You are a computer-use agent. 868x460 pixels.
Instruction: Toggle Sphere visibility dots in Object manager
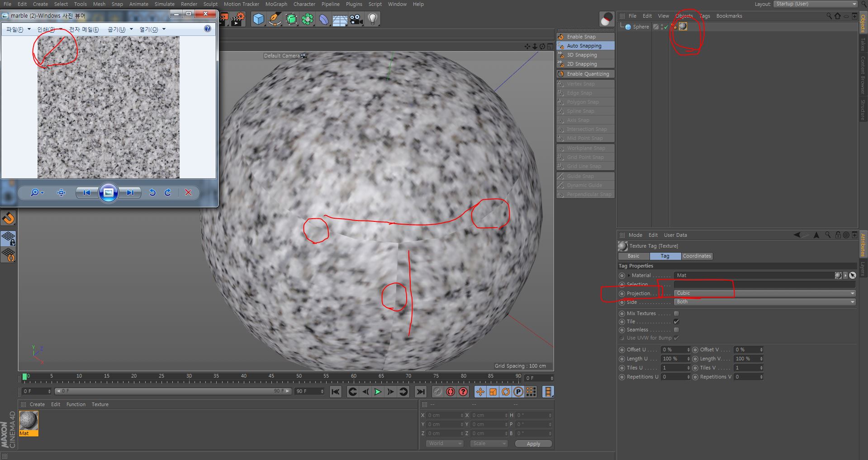click(x=662, y=27)
